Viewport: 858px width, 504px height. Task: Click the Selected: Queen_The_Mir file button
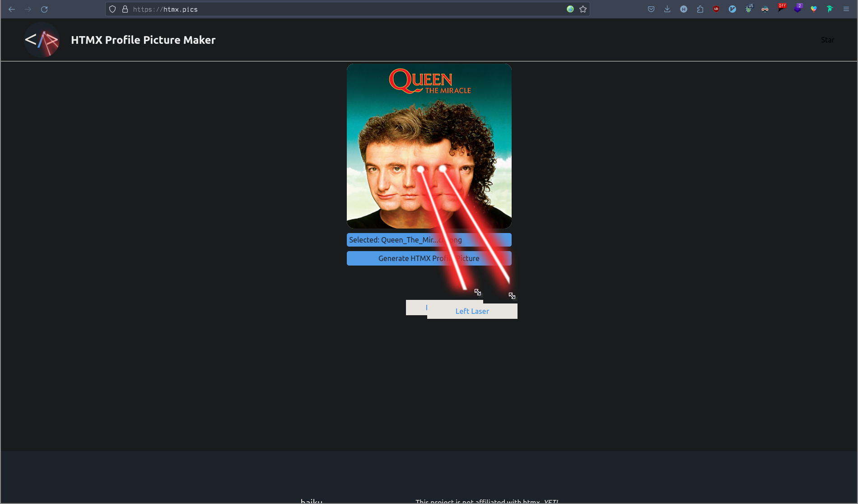tap(429, 240)
